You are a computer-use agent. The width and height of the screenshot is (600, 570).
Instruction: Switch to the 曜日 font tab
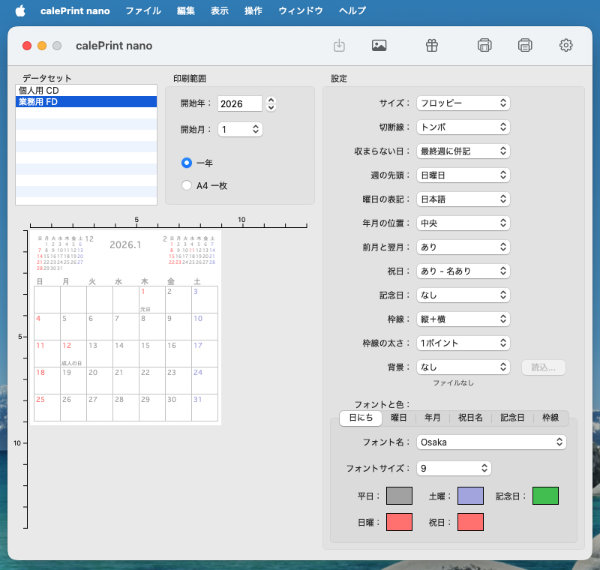pyautogui.click(x=398, y=418)
